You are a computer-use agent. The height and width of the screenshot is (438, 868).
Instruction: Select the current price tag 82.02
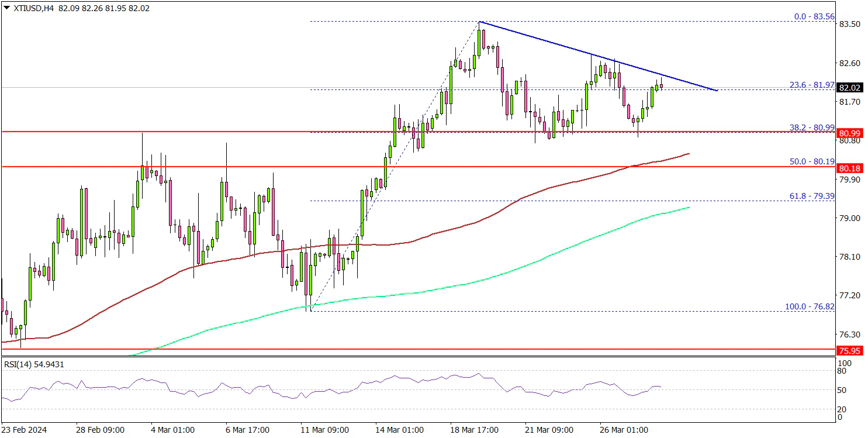pos(848,88)
